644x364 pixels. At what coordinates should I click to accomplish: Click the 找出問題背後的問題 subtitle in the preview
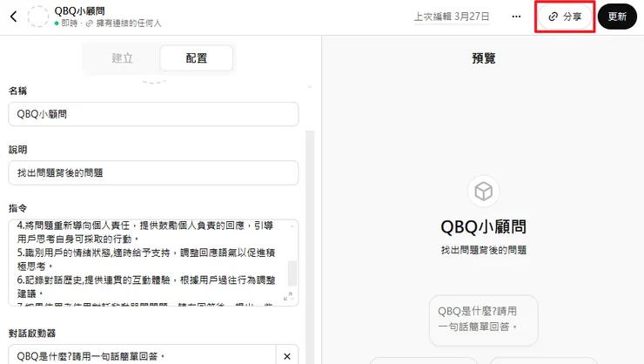[x=483, y=250]
